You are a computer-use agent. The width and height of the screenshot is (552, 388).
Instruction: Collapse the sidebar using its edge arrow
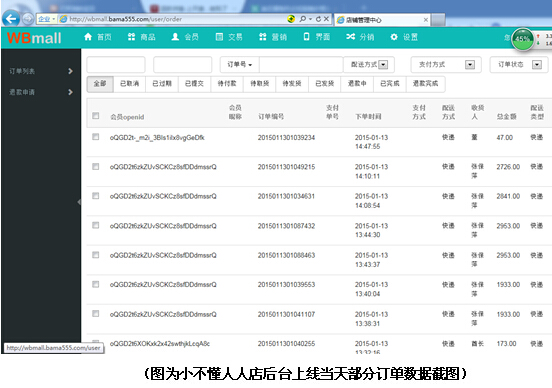coord(79,202)
